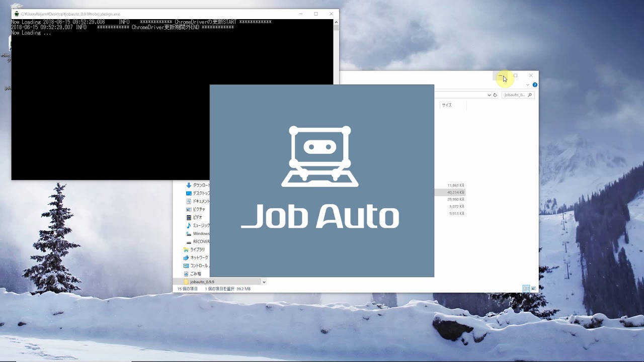
Task: Minimize the robo_design.exe console window
Action: [301, 14]
